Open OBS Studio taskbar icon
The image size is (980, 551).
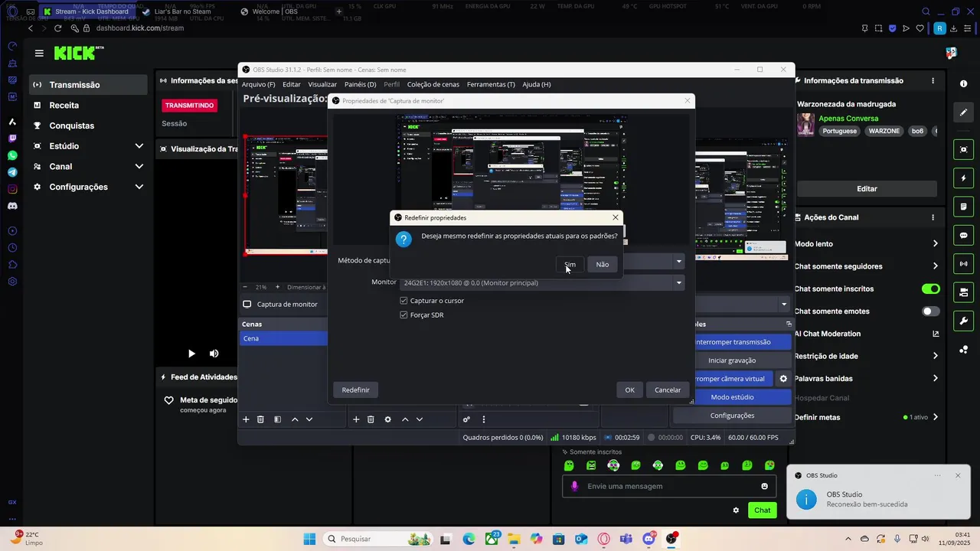671,539
